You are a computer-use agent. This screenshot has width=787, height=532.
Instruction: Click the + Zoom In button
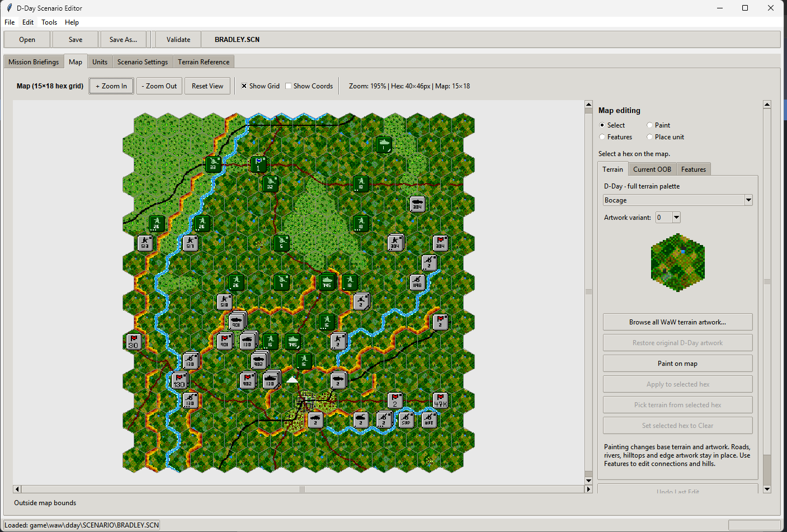pos(111,86)
